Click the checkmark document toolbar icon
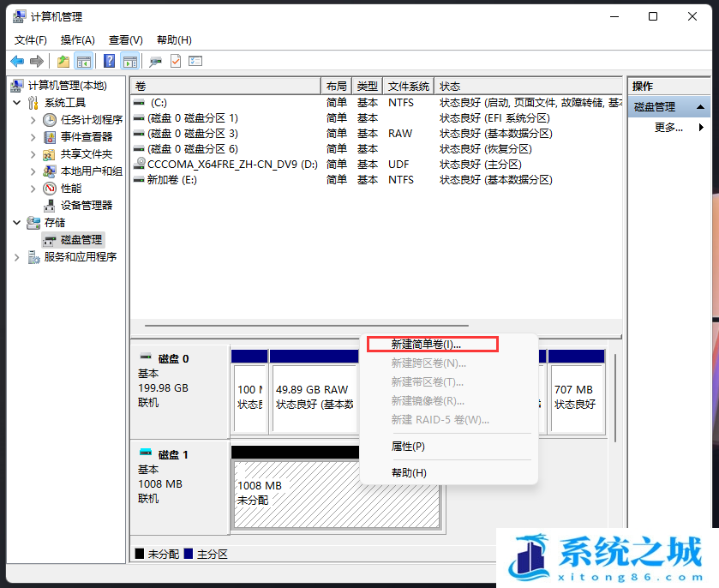The height and width of the screenshot is (588, 719). [x=176, y=61]
